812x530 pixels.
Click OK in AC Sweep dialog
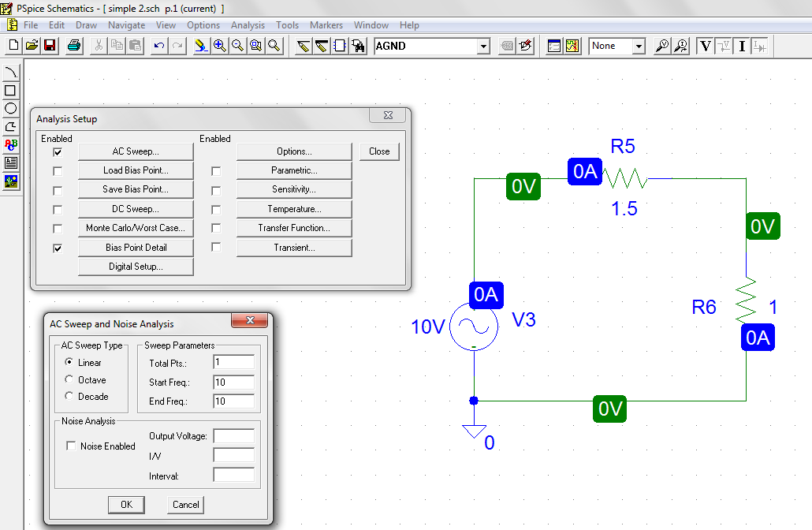click(126, 504)
